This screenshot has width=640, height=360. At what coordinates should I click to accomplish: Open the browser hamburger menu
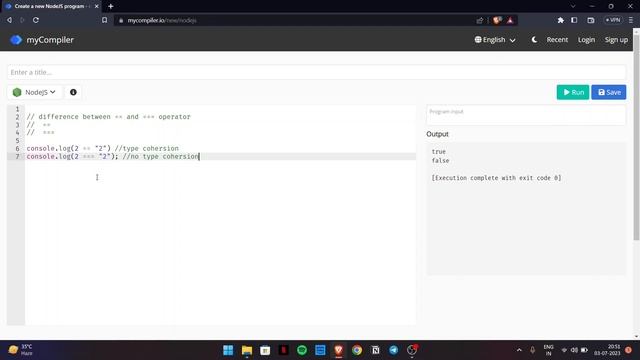click(x=631, y=20)
